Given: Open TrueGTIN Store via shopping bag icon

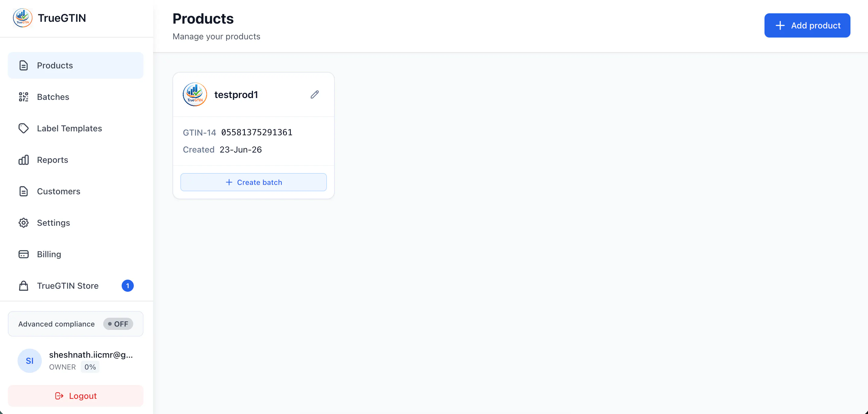Looking at the screenshot, I should tap(24, 286).
